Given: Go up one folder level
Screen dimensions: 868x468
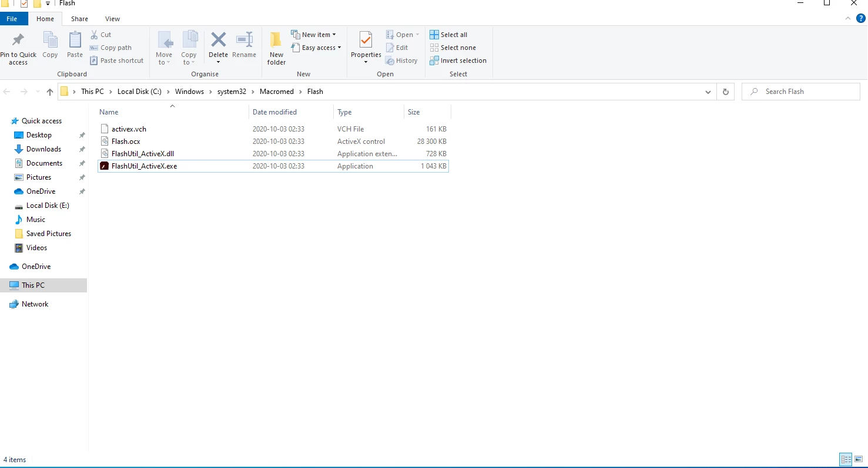Looking at the screenshot, I should click(x=50, y=92).
